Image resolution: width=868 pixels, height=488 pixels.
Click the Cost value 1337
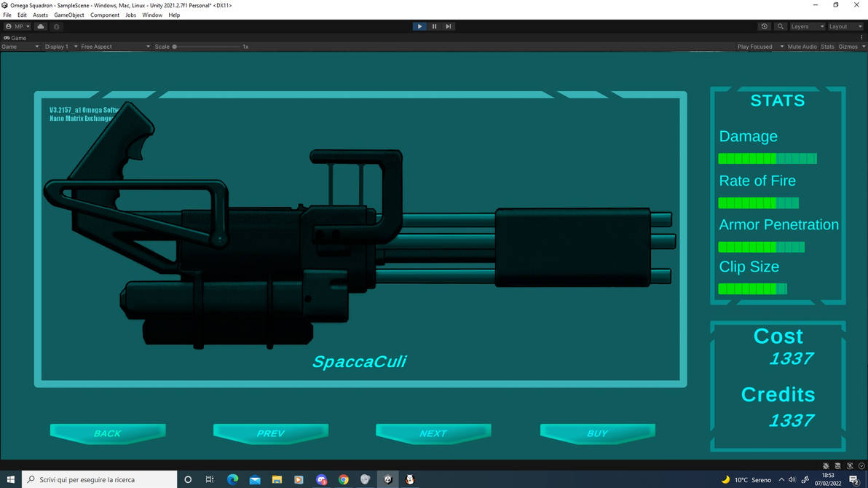tap(792, 359)
